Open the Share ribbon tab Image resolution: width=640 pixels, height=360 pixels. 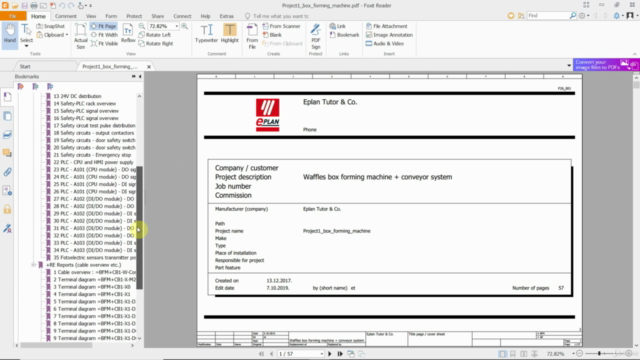158,16
